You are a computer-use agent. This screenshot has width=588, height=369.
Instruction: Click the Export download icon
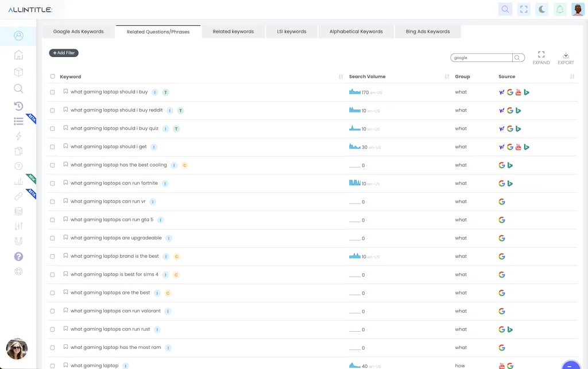click(x=566, y=56)
